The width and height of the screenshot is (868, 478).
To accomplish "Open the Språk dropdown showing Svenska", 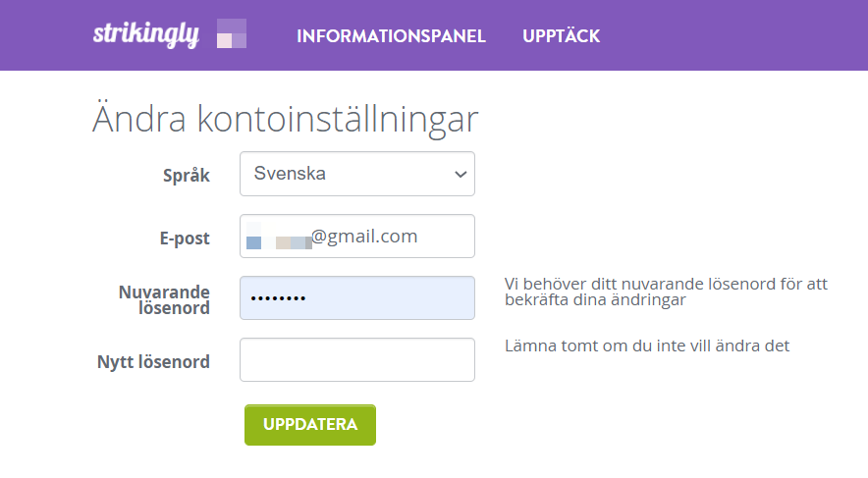I will coord(357,174).
